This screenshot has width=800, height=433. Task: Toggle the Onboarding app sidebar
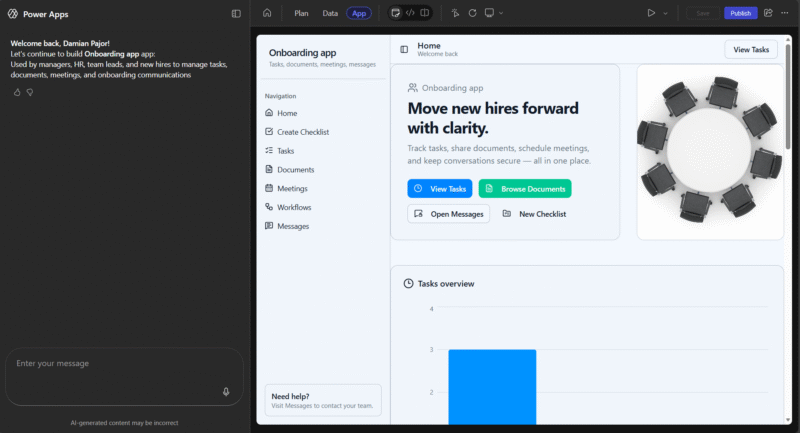(404, 49)
